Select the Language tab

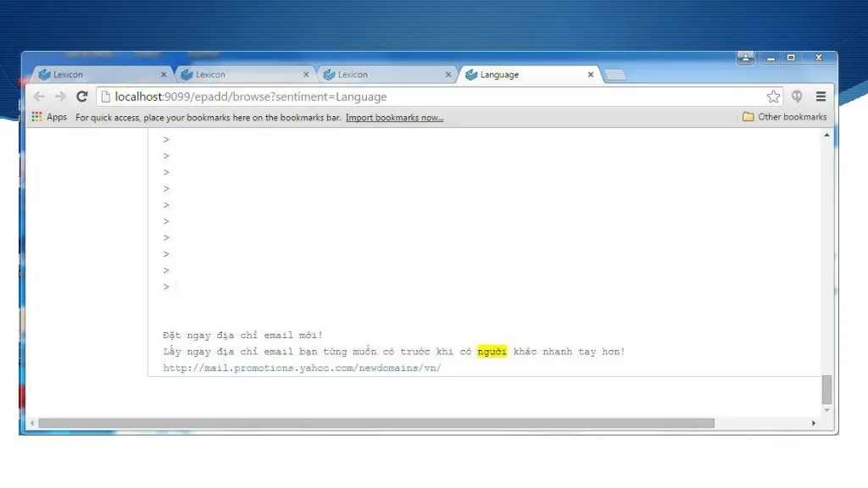(x=526, y=75)
